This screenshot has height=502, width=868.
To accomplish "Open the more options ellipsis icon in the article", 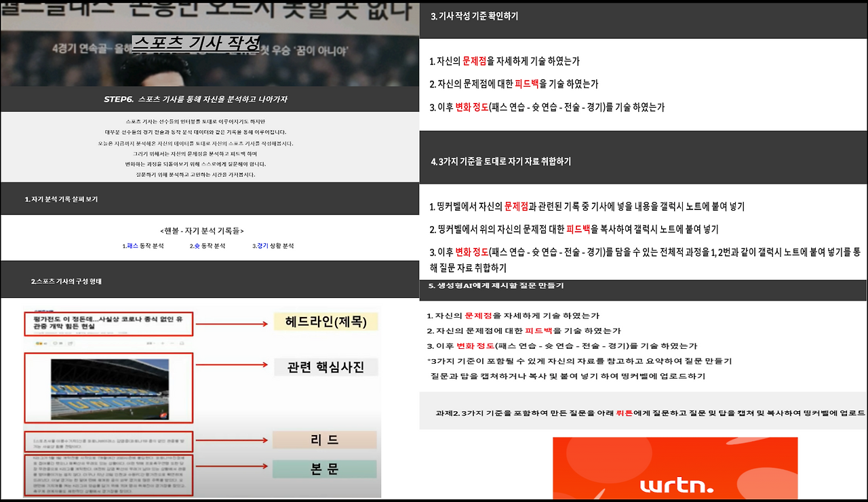I will coord(172,342).
